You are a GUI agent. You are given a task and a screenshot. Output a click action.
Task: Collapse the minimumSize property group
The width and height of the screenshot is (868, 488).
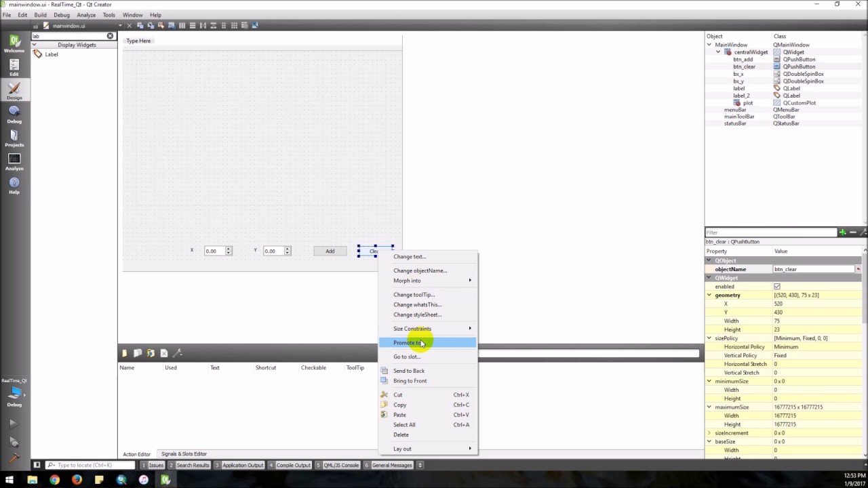(x=709, y=382)
